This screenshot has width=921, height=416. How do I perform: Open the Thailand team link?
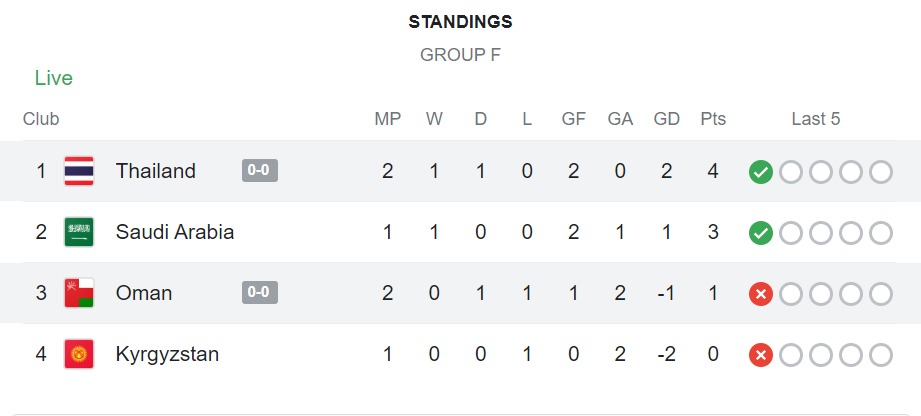pos(156,171)
